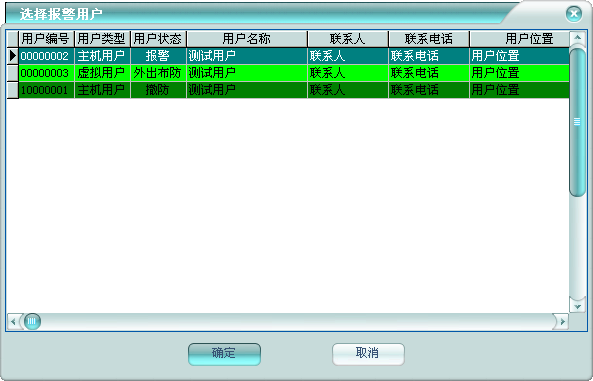
Task: Select the 报警 status cell in first row
Action: click(158, 56)
